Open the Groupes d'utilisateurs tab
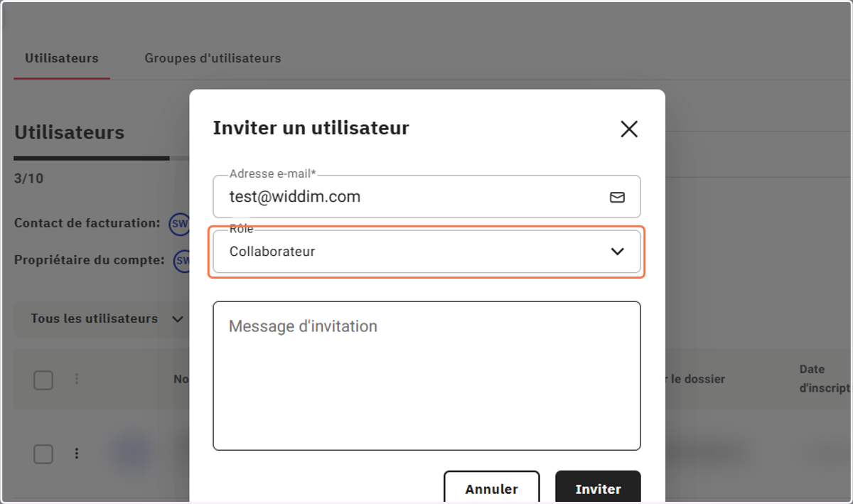The image size is (853, 504). pos(213,58)
